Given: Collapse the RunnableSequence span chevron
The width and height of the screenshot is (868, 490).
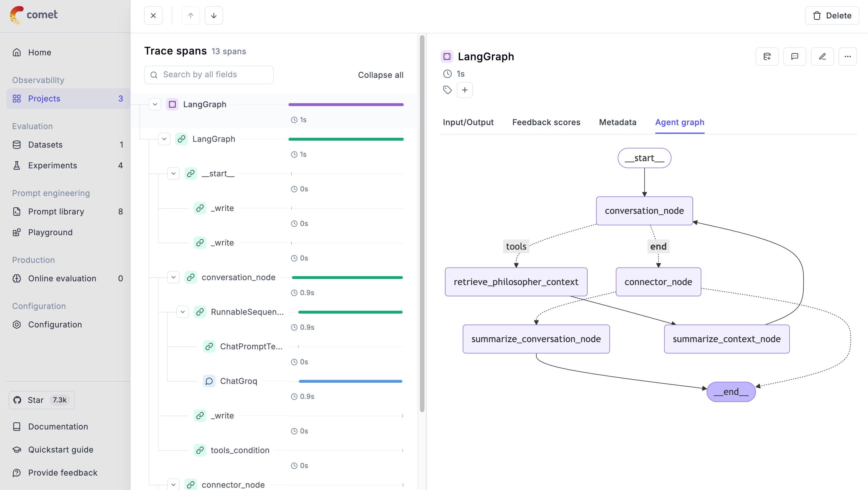Looking at the screenshot, I should [183, 312].
